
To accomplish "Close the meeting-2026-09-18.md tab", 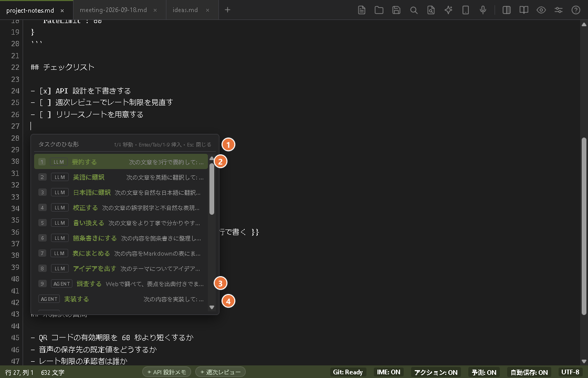I will pos(155,10).
